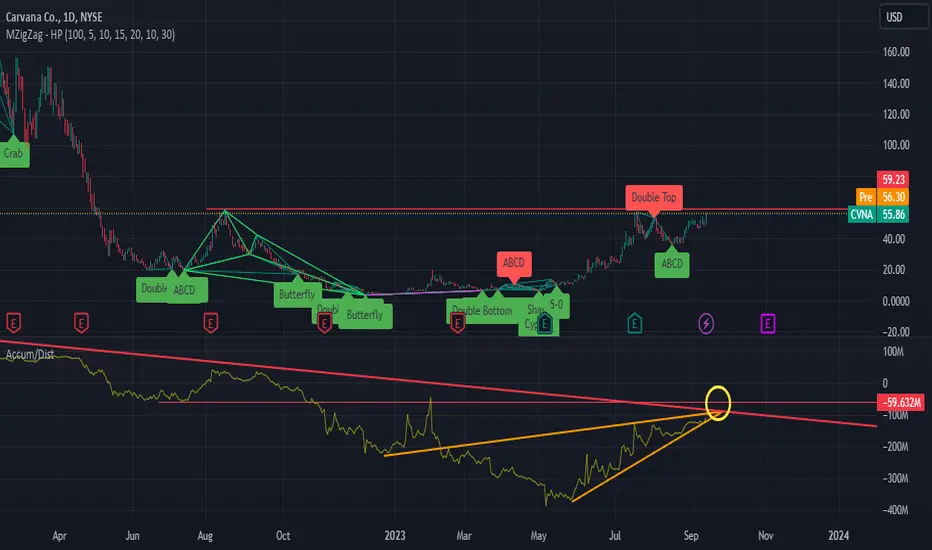
Task: Click the 160.00 price axis label
Action: (x=896, y=52)
